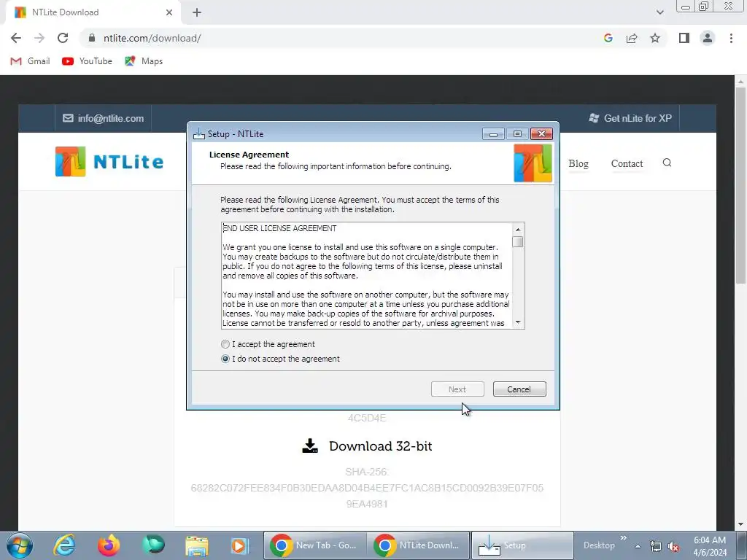The height and width of the screenshot is (560, 747).
Task: Open the Windows Start button
Action: [19, 545]
